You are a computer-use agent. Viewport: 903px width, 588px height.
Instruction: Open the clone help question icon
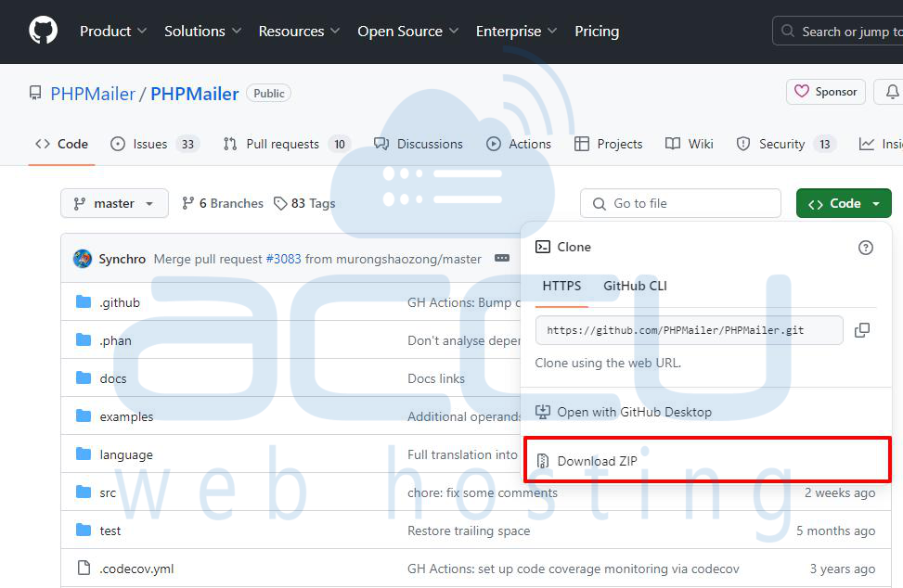click(x=866, y=248)
